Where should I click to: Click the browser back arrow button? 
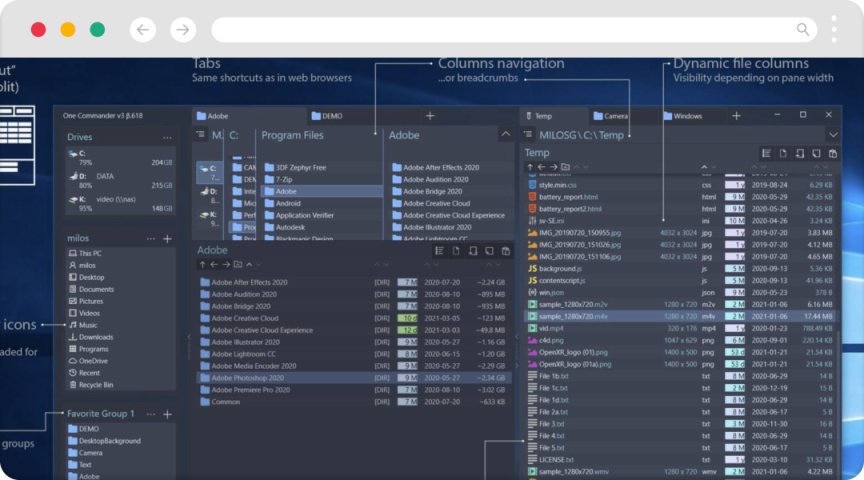pos(143,30)
